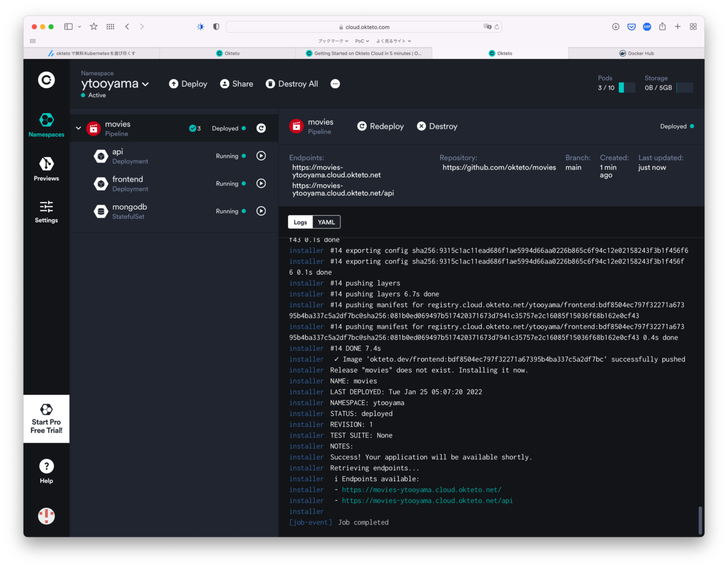The width and height of the screenshot is (728, 568).
Task: Open the Help icon in sidebar
Action: tap(46, 471)
